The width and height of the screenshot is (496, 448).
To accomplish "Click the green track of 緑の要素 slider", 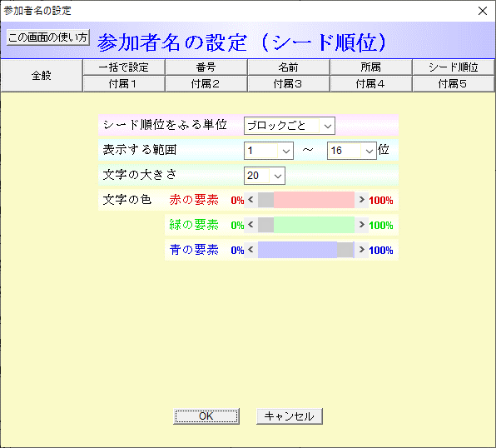I will coord(314,225).
